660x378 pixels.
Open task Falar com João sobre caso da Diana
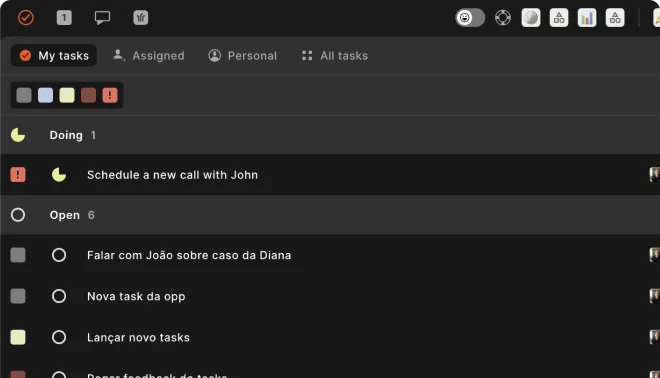(x=189, y=256)
